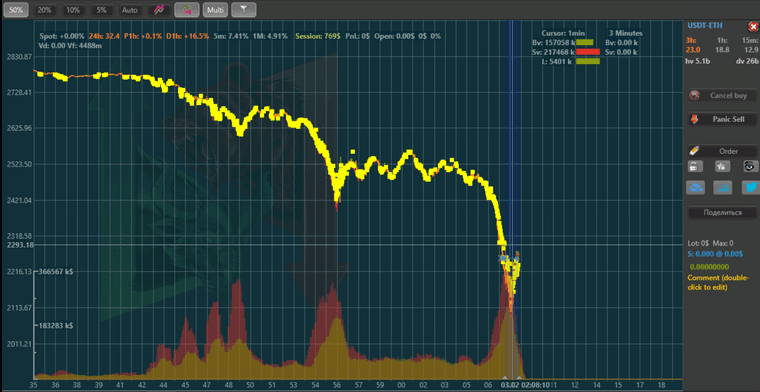This screenshot has height=392, width=760.
Task: Click the padlock lock icon
Action: (x=695, y=166)
